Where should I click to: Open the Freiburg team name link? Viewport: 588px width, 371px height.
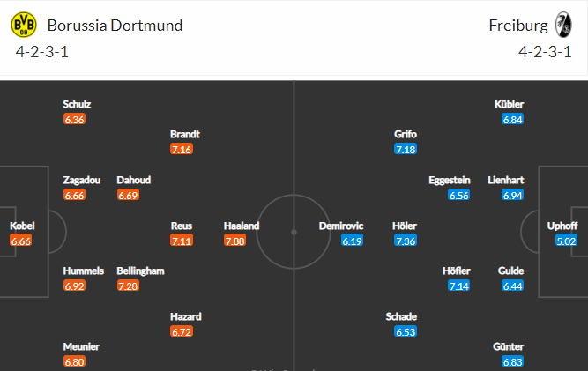[518, 26]
